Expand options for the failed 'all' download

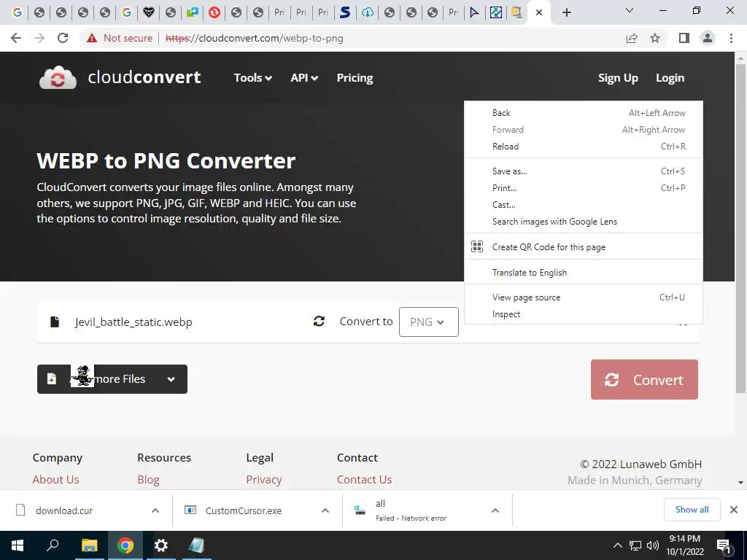point(495,510)
